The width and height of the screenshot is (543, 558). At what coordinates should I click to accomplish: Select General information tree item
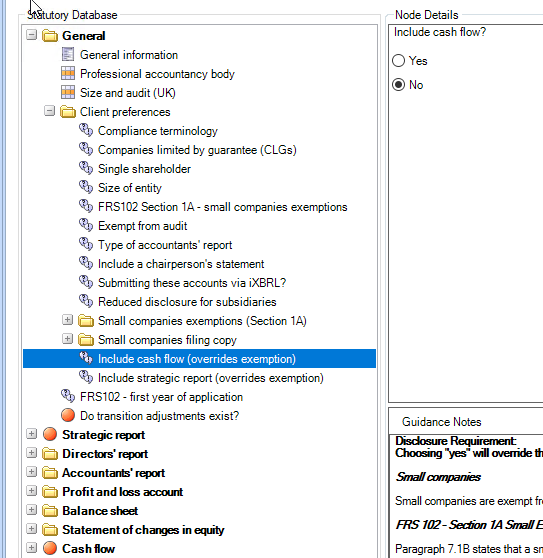tap(129, 55)
